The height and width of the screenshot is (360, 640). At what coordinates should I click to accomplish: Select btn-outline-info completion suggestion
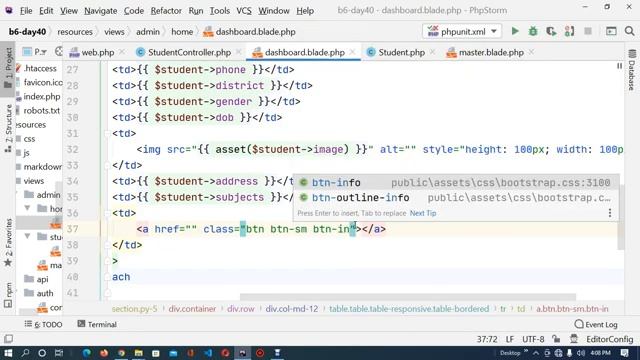(456, 198)
